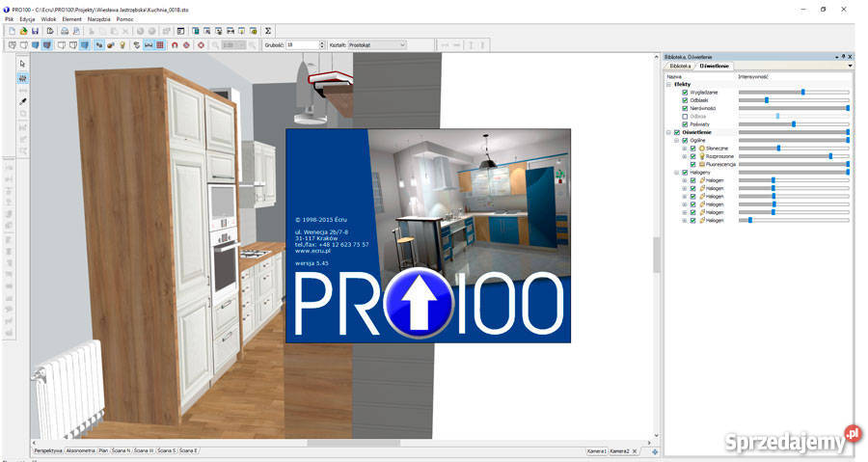This screenshot has width=868, height=462.
Task: Select the wireframe view mode icon
Action: (12, 44)
